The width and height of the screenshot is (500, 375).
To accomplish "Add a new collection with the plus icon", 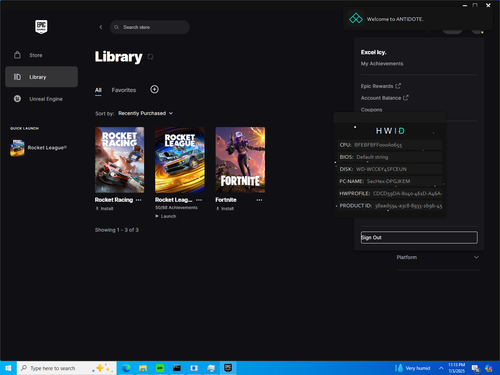I will (154, 89).
